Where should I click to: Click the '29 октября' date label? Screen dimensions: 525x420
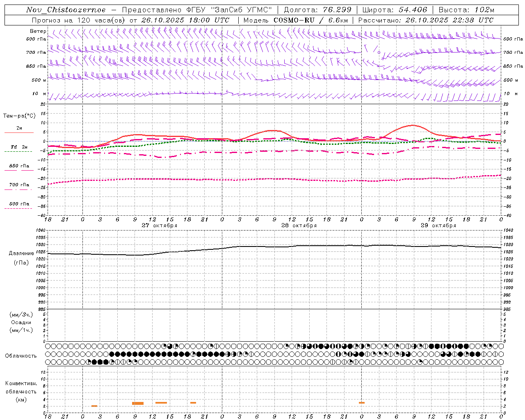(x=438, y=226)
